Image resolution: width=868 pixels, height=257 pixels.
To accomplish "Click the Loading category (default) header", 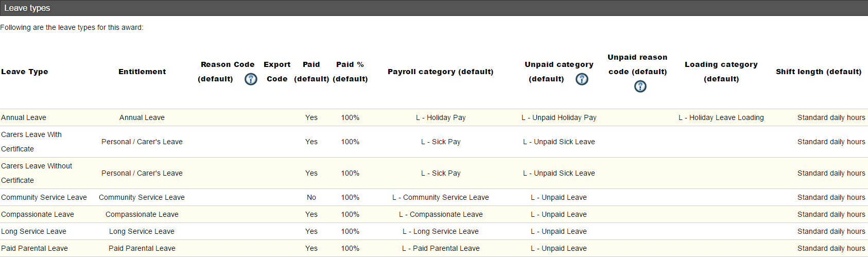I will coord(721,72).
